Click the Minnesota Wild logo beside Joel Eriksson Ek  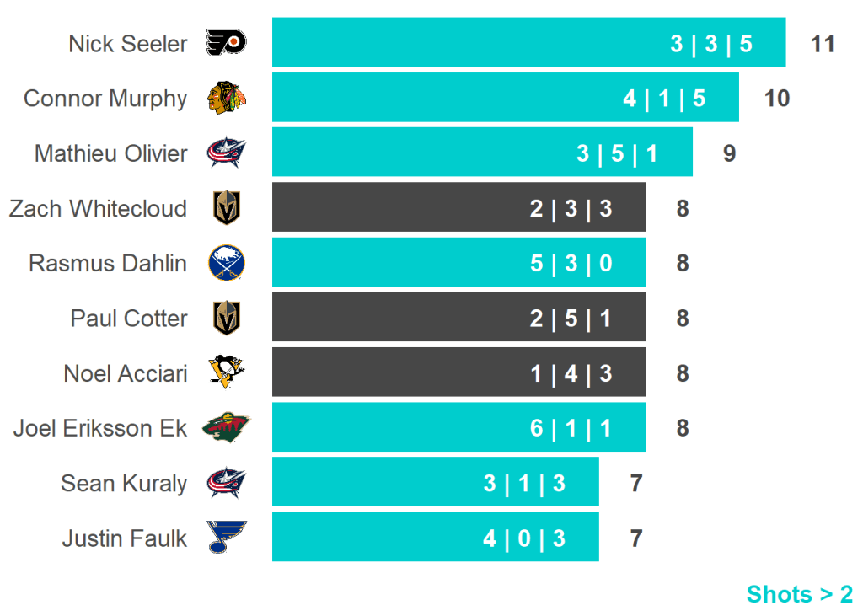(x=226, y=428)
